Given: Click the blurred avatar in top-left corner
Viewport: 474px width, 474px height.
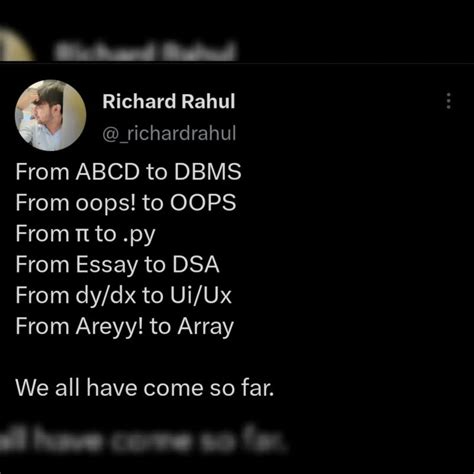Looking at the screenshot, I should (16, 45).
